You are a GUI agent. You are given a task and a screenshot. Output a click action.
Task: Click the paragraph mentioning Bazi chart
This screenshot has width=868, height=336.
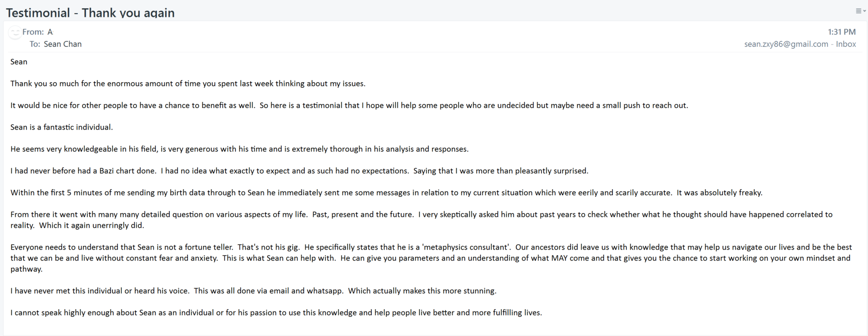(299, 171)
